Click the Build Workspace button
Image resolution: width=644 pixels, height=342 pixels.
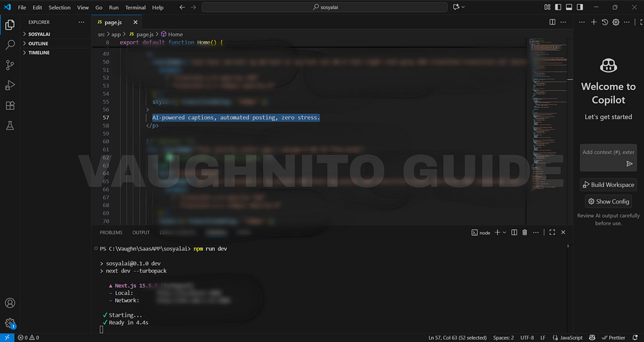[x=609, y=185]
